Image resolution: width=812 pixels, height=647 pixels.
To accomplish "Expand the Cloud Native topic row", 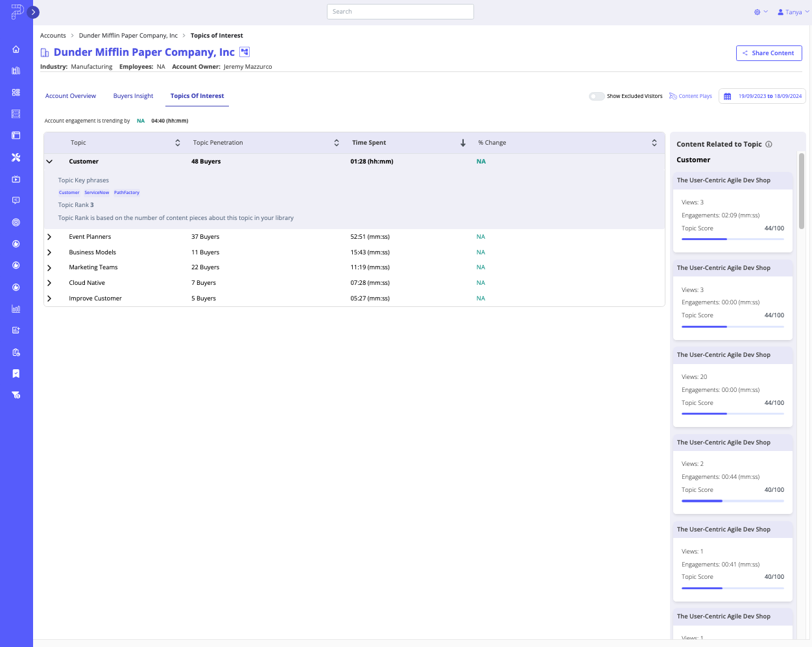I will click(x=49, y=282).
